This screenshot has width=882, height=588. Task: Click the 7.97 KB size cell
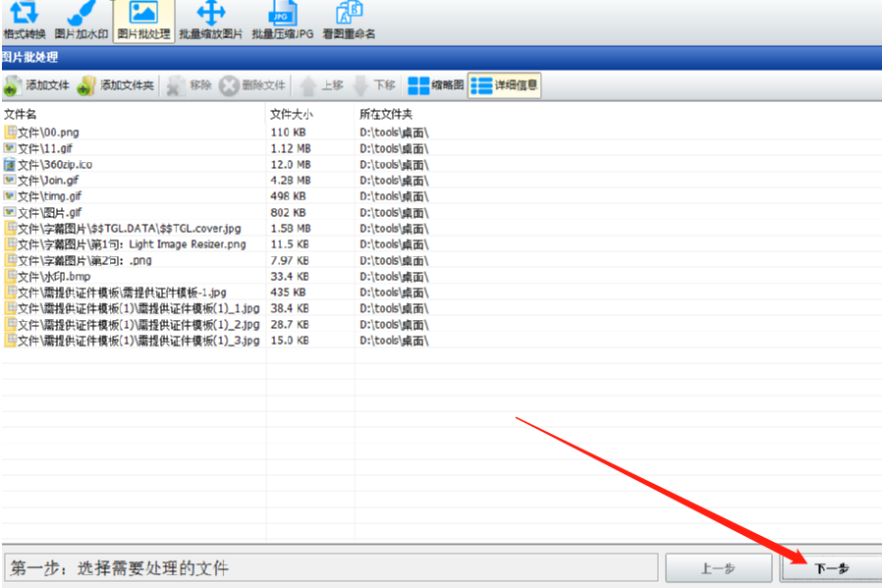tap(290, 260)
